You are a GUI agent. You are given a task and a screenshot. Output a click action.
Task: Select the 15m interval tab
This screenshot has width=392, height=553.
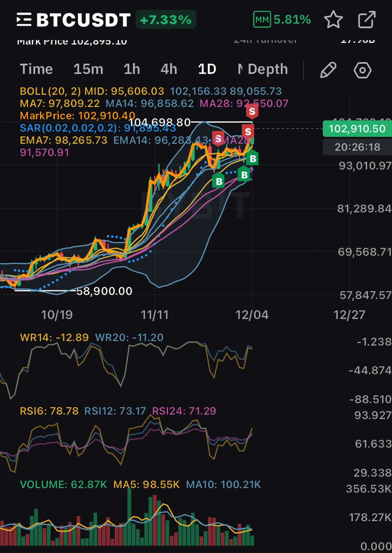[88, 69]
